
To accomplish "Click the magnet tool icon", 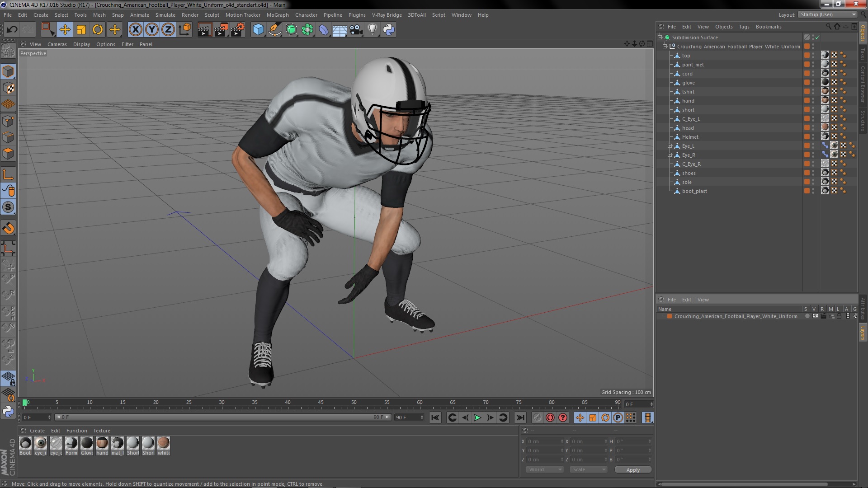I will pos(8,228).
